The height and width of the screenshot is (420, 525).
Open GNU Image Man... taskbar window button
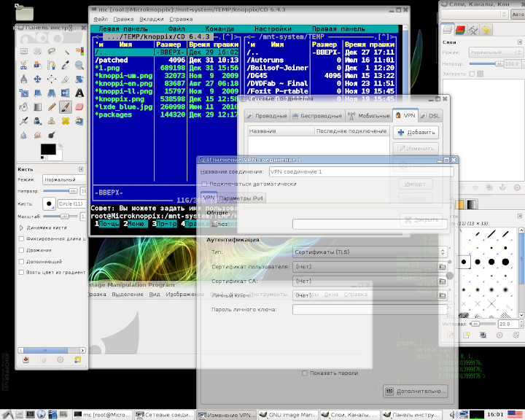(x=288, y=415)
